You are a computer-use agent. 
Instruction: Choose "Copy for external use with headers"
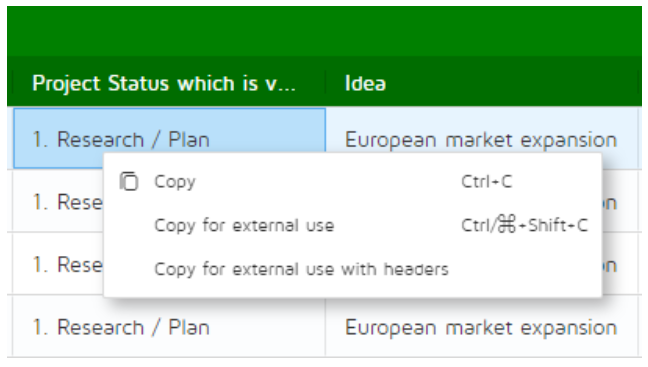[353, 269]
